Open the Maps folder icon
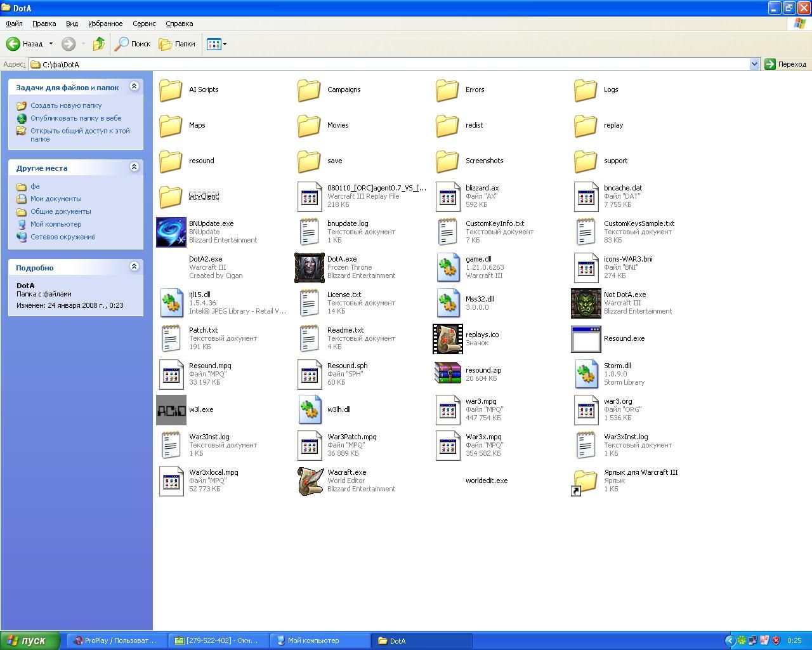 pos(171,125)
